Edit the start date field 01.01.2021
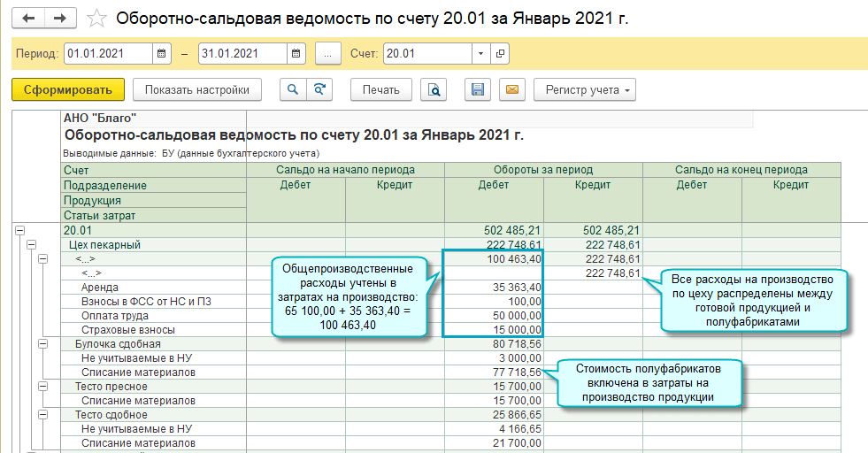 (109, 54)
